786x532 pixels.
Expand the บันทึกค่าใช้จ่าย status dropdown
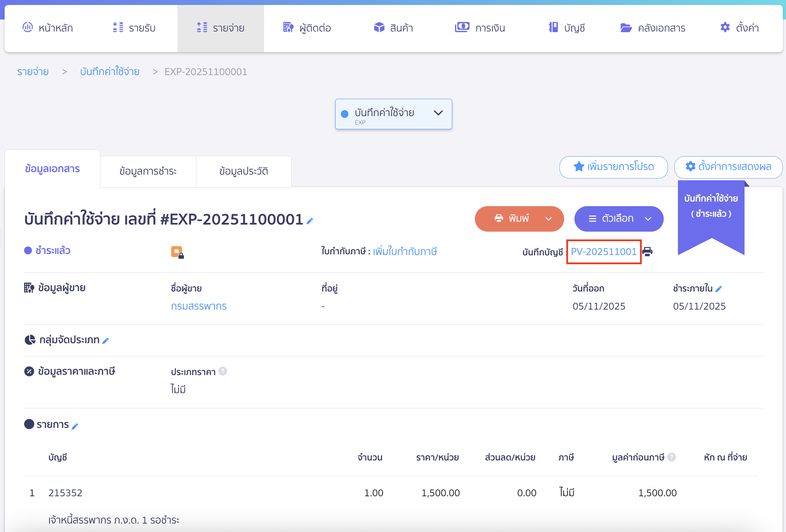tap(438, 113)
